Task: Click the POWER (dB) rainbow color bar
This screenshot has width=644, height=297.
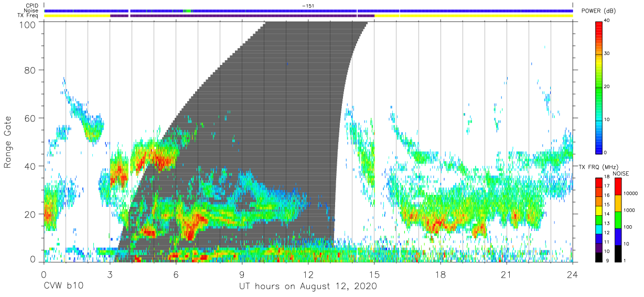Action: click(598, 87)
